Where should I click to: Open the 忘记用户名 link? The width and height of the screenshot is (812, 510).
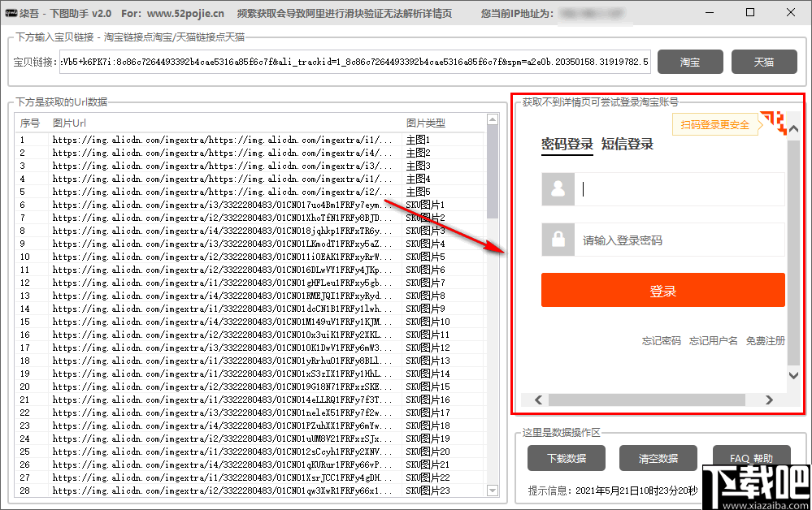(713, 341)
